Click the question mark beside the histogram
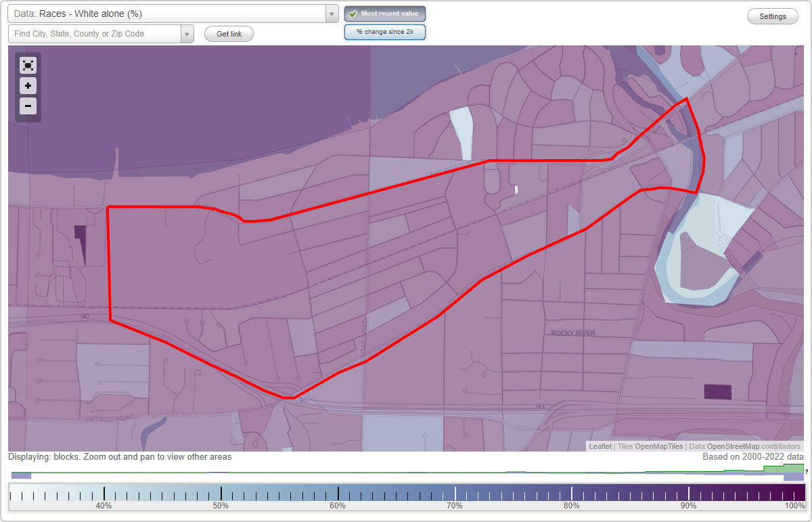The height and width of the screenshot is (522, 812). coord(807,471)
